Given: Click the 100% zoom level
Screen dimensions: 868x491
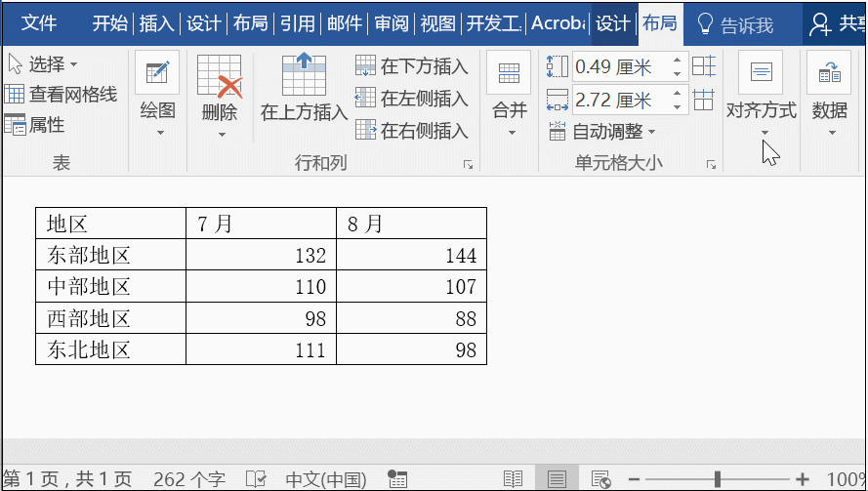Looking at the screenshot, I should pos(847,479).
